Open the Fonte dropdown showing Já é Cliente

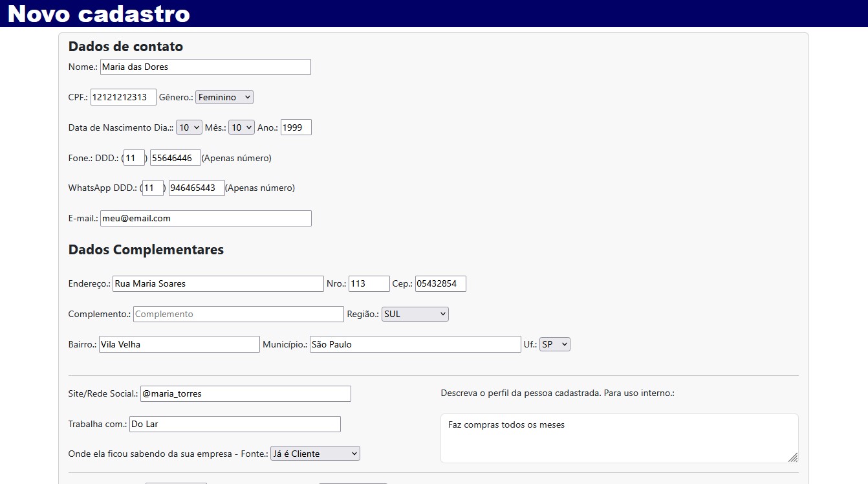pyautogui.click(x=315, y=454)
